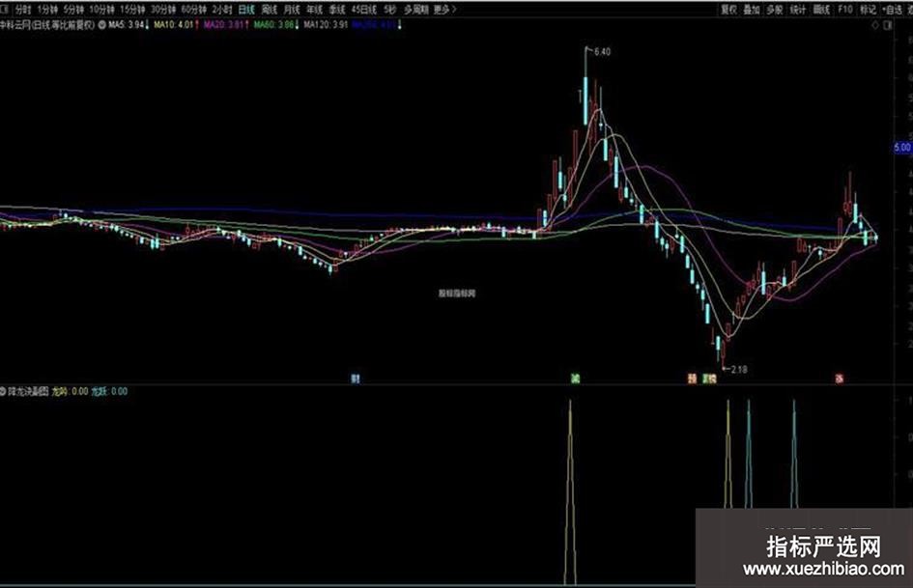Screen dimensions: 913x588
Task: Switch to the 分时 intraday view
Action: pos(23,10)
